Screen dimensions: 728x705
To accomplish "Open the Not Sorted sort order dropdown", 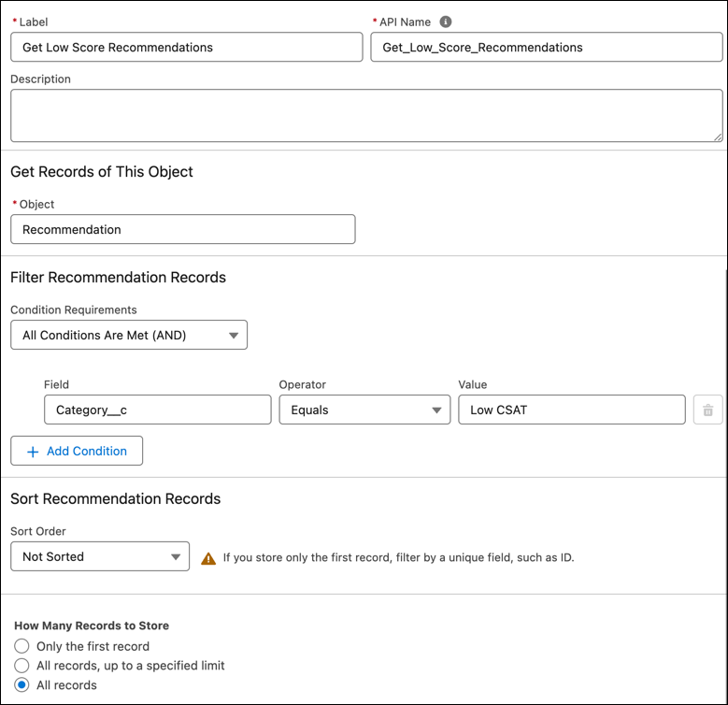I will [100, 556].
